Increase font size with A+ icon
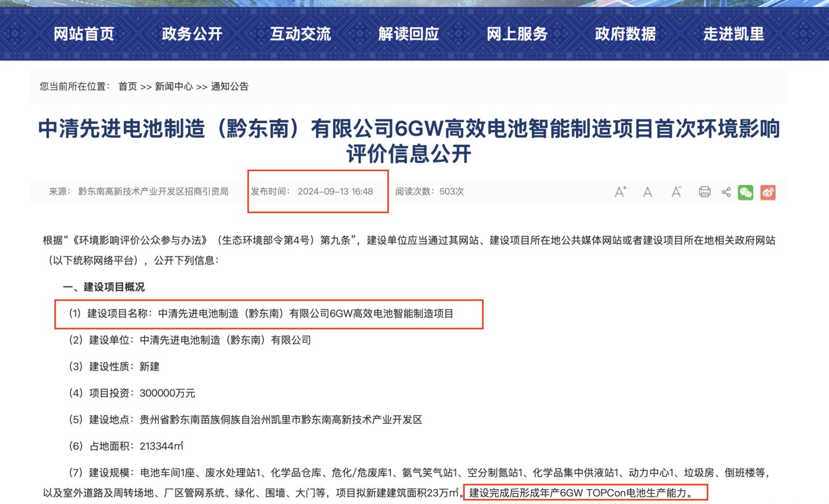 point(620,192)
